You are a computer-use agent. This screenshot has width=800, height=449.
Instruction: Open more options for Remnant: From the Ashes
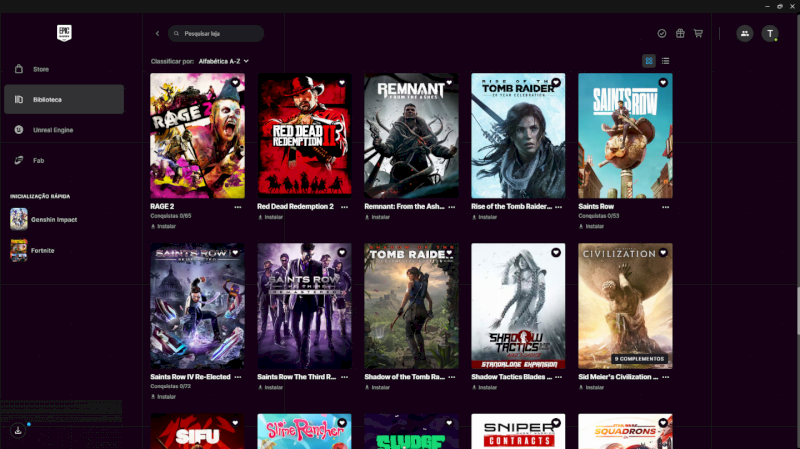[452, 207]
